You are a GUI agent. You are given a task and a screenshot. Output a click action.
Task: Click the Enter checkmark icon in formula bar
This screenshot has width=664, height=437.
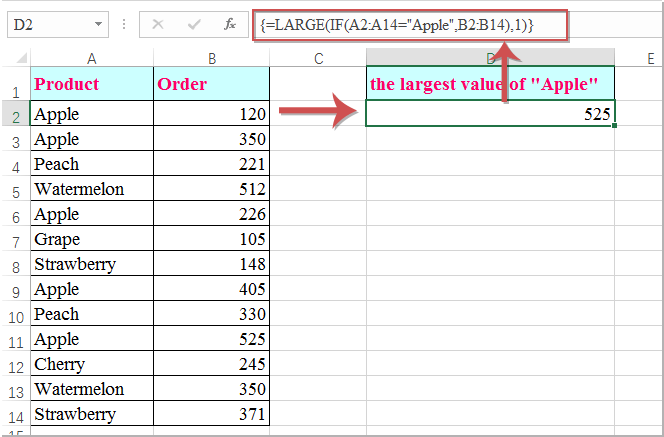pos(194,23)
